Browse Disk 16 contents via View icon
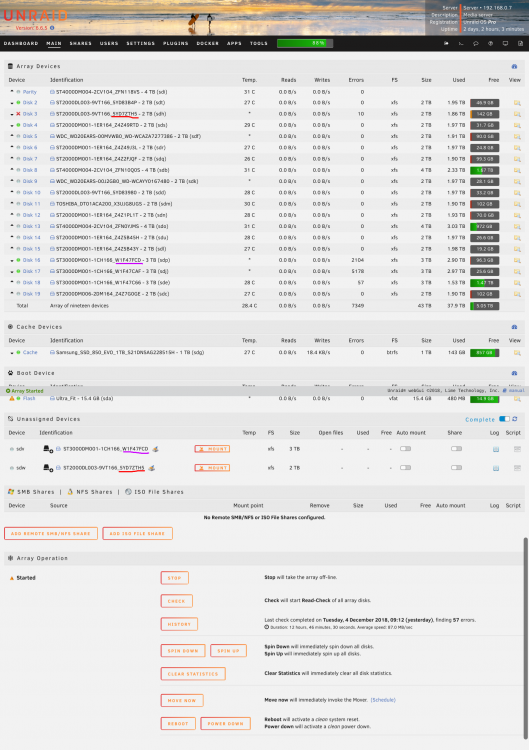The height and width of the screenshot is (750, 529). point(517,260)
